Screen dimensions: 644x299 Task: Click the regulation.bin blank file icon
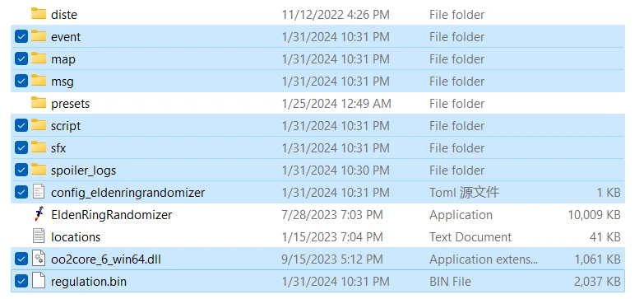[39, 281]
